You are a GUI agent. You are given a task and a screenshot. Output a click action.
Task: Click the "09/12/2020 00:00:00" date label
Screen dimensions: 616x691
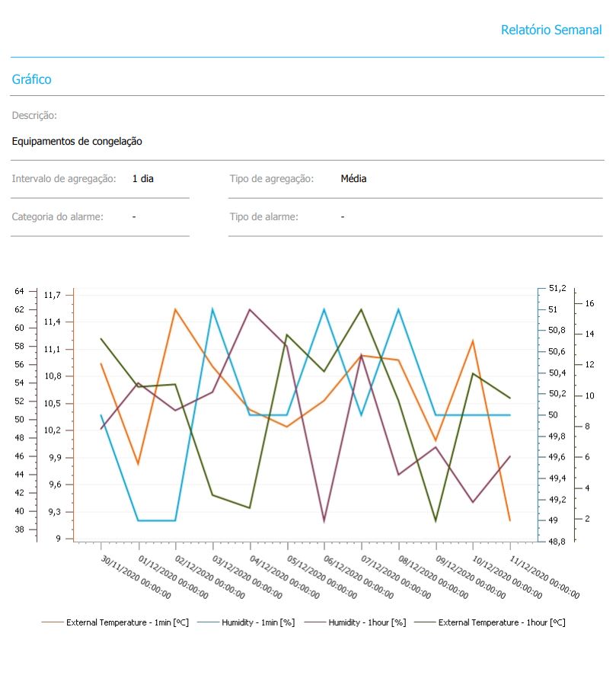coord(471,577)
